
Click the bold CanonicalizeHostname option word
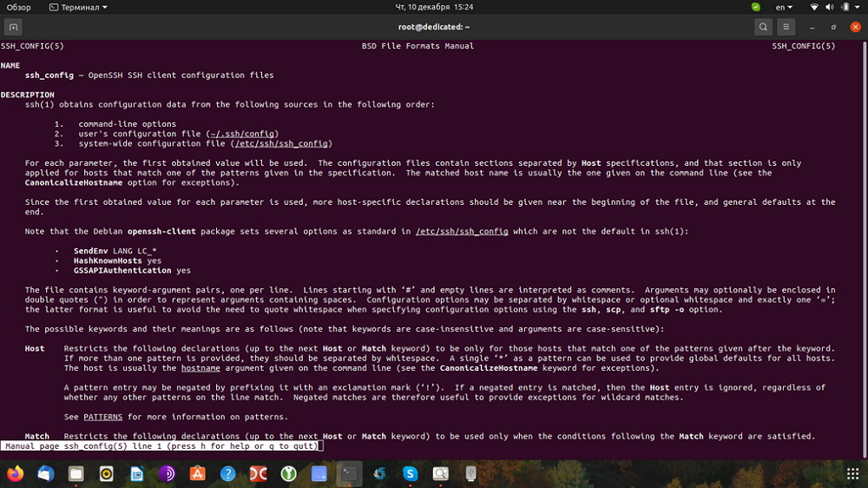tap(74, 182)
